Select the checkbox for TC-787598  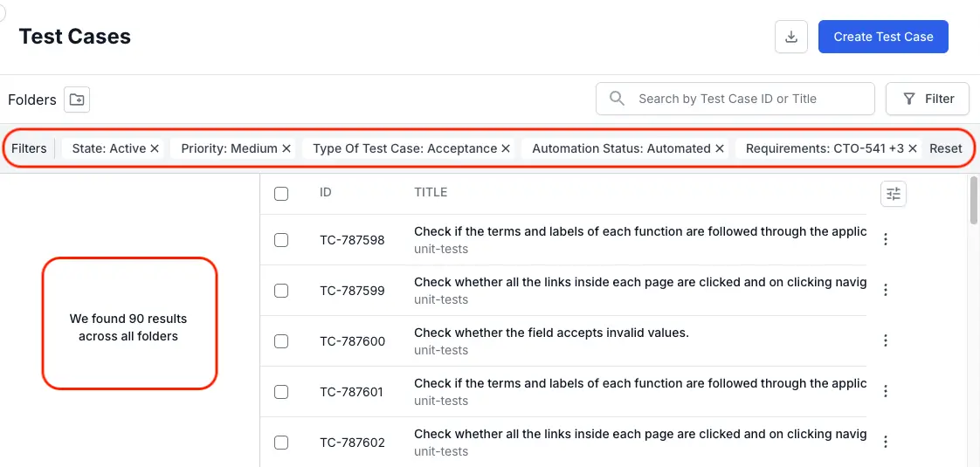pos(281,240)
